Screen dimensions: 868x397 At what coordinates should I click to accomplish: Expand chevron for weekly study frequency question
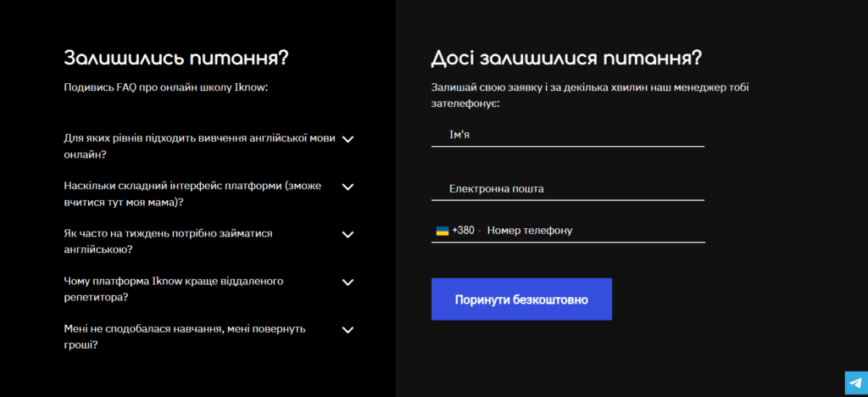(347, 234)
